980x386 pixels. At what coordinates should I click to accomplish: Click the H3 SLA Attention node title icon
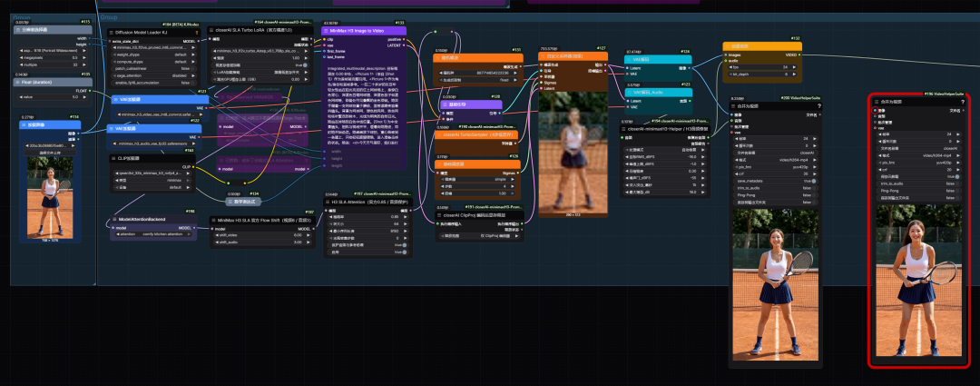pos(328,202)
